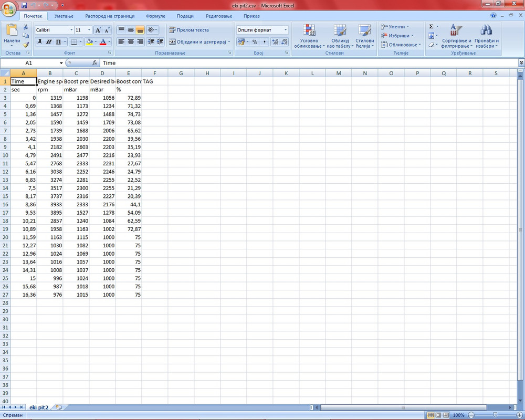Activate the Format Painter brush
The width and height of the screenshot is (525, 420).
[x=26, y=44]
